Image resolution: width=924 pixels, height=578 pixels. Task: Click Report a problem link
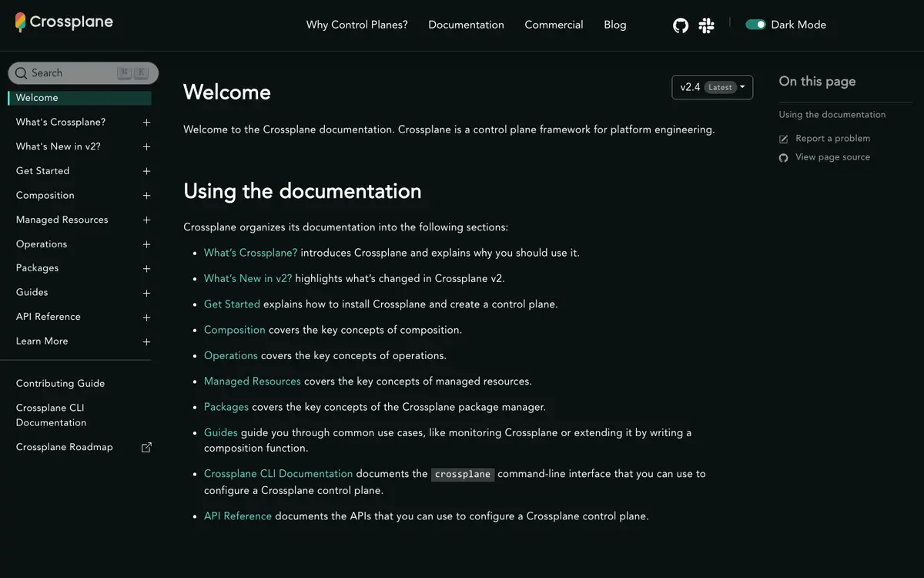(x=832, y=139)
